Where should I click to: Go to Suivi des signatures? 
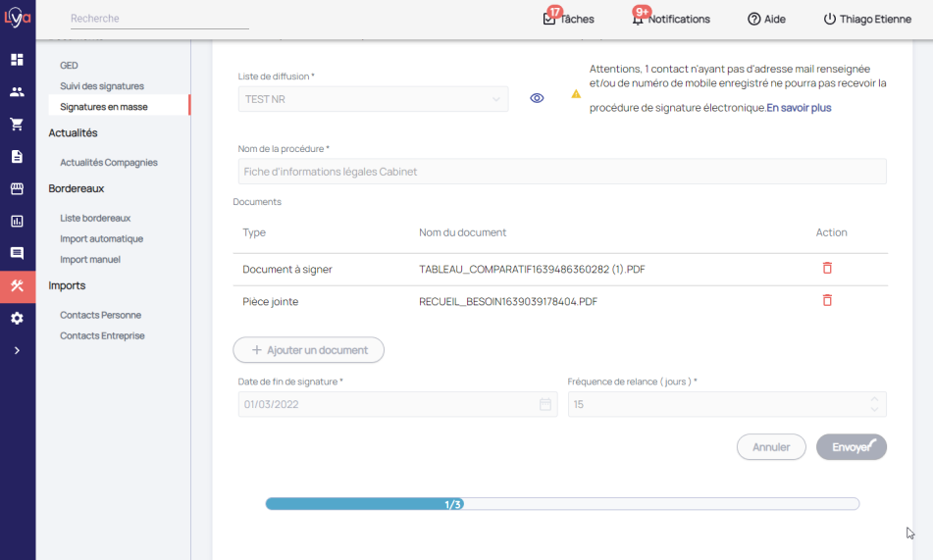coord(102,85)
